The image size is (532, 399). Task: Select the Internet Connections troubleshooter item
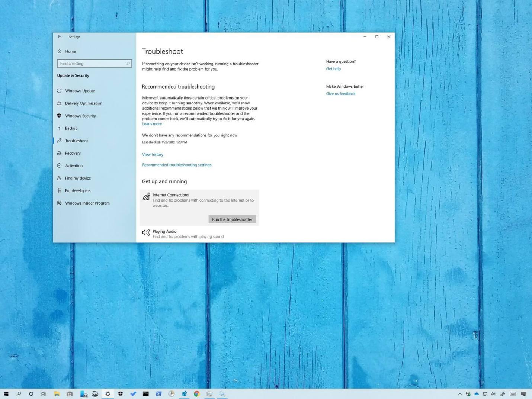click(x=199, y=207)
